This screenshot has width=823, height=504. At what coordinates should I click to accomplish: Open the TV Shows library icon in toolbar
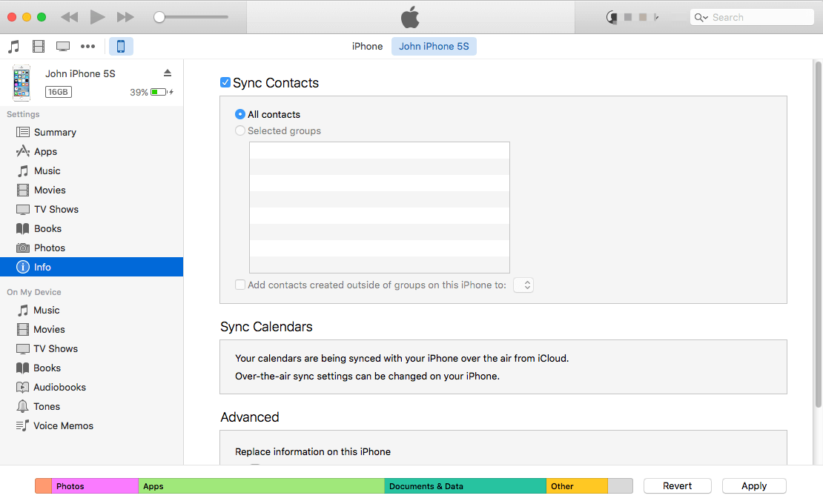tap(63, 47)
